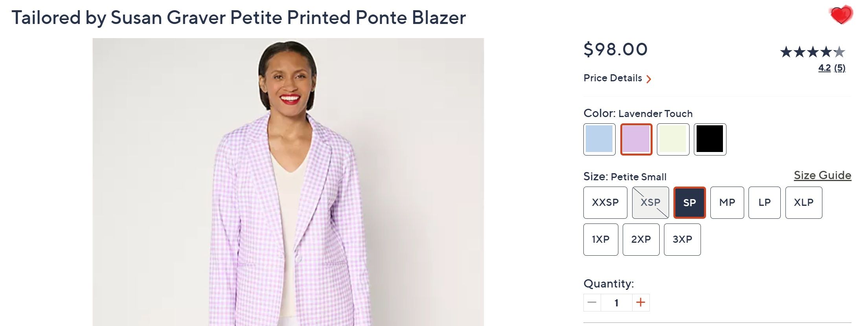
Task: Expand Price Details chevron arrow
Action: (649, 79)
